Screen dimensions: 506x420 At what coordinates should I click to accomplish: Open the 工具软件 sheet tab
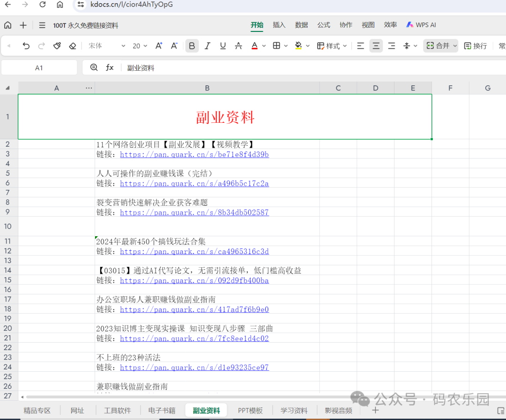(x=118, y=410)
